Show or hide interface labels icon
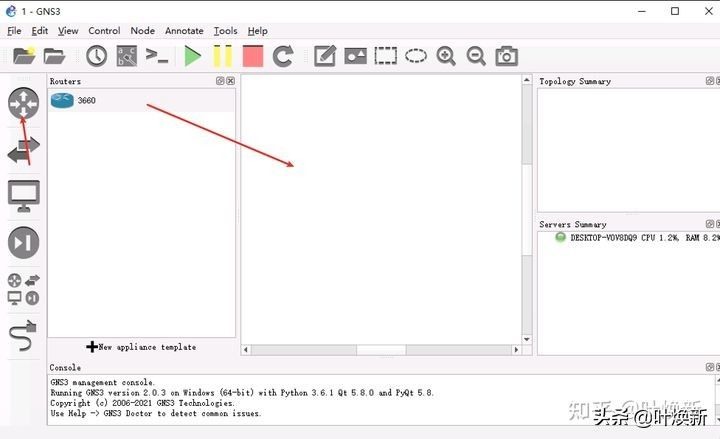The height and width of the screenshot is (439, 720). coord(126,56)
